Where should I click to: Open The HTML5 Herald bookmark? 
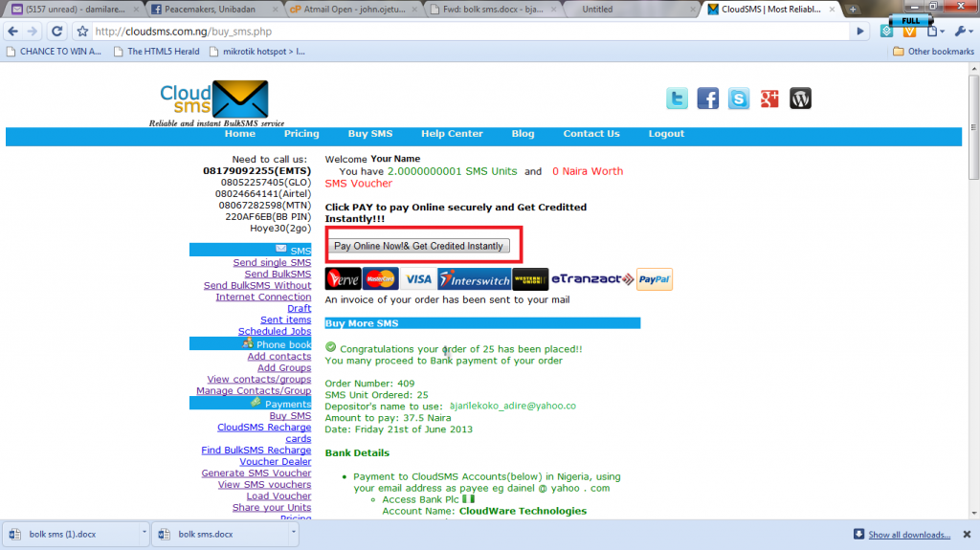(157, 52)
